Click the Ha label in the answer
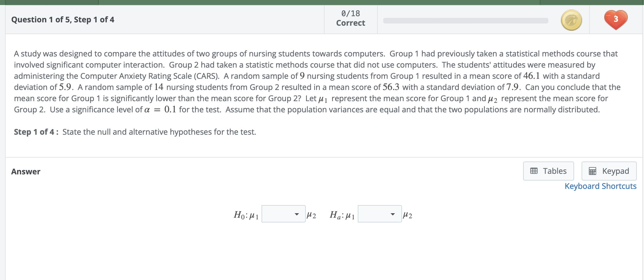Image resolution: width=644 pixels, height=280 pixels. (336, 215)
